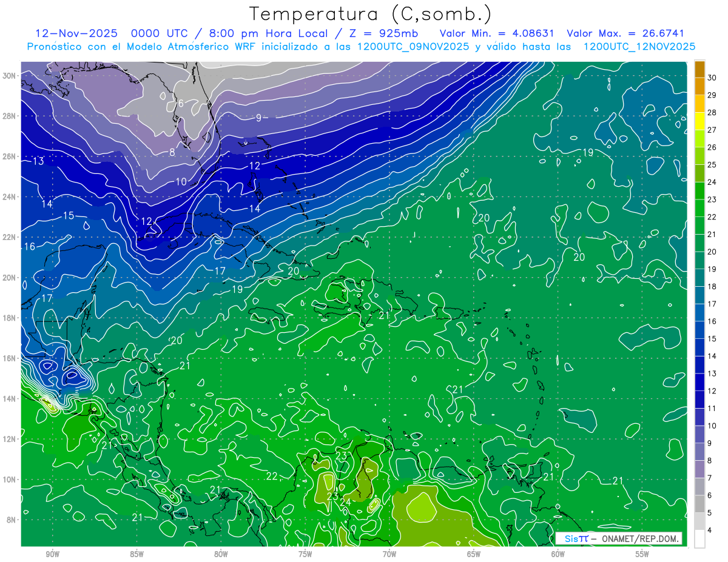
Task: Click the contour label '16' on the map
Action: [x=29, y=247]
